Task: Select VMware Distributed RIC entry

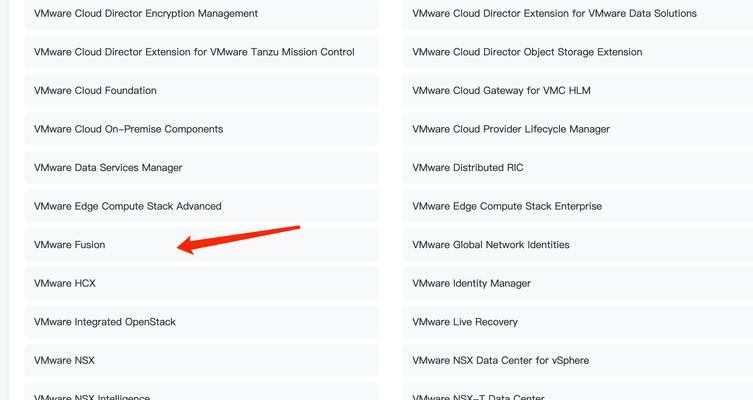Action: click(x=578, y=168)
